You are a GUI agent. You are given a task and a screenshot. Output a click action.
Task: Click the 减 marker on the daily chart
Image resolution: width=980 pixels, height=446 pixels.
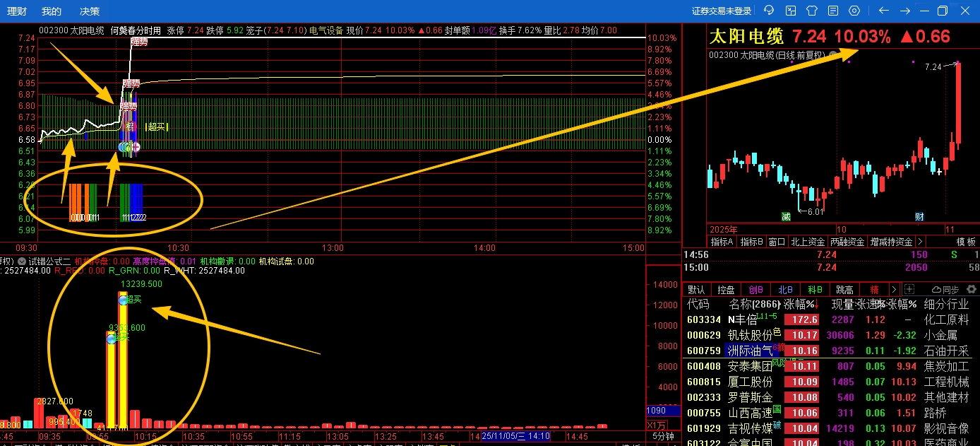coord(786,216)
